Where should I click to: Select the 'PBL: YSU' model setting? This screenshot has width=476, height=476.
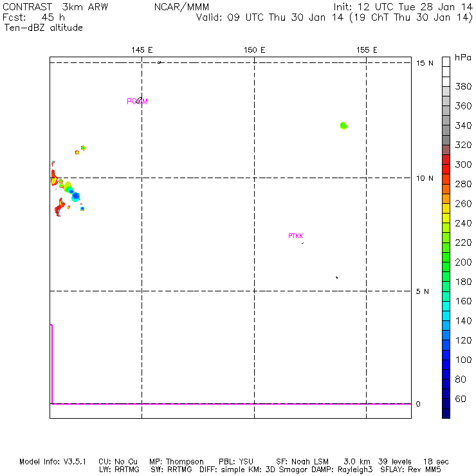(236, 462)
